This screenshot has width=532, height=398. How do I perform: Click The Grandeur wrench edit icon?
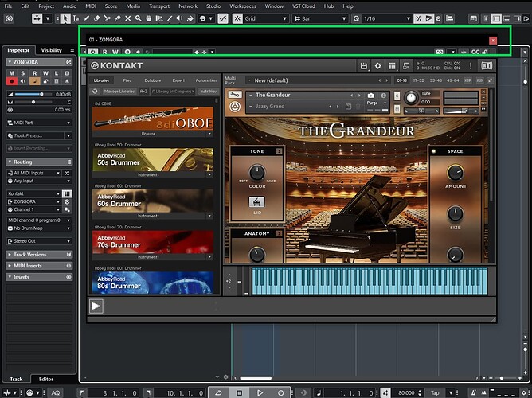pos(235,95)
